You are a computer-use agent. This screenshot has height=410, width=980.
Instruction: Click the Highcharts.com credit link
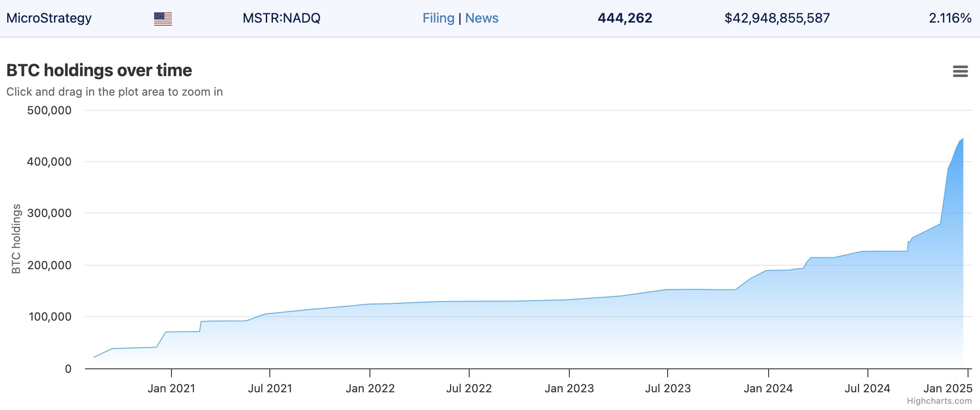coord(939,401)
